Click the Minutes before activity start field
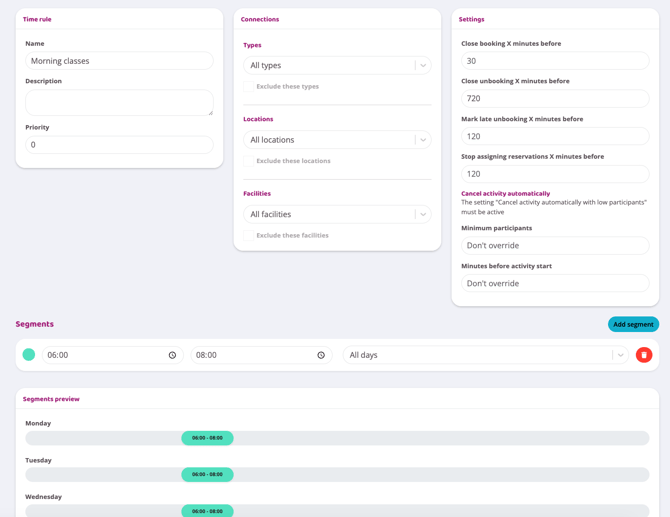This screenshot has width=670, height=517. point(555,284)
